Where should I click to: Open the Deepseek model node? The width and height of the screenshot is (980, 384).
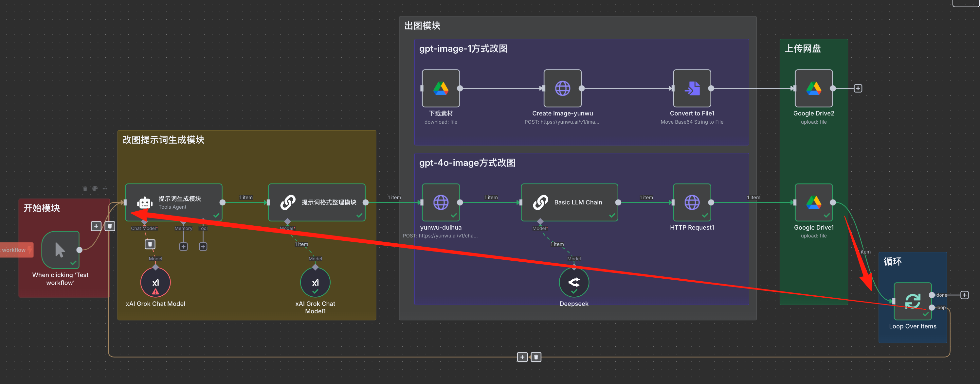(x=574, y=282)
